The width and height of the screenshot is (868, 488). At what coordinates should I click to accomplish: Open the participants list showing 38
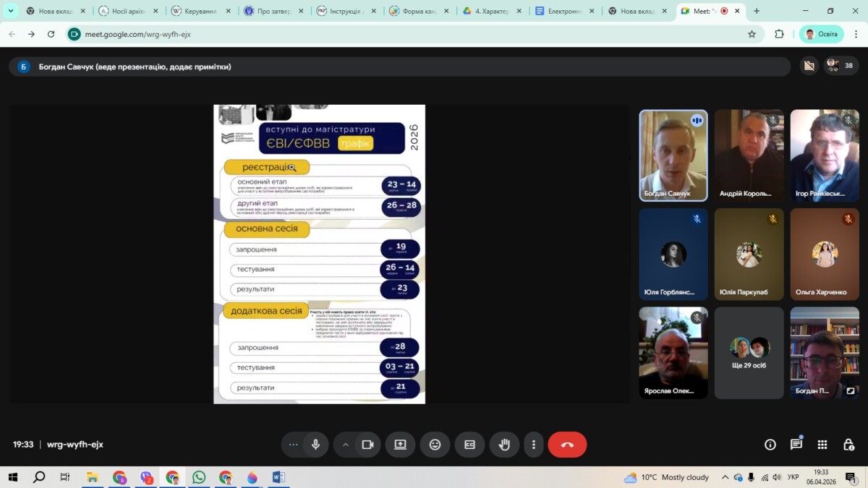click(x=840, y=66)
